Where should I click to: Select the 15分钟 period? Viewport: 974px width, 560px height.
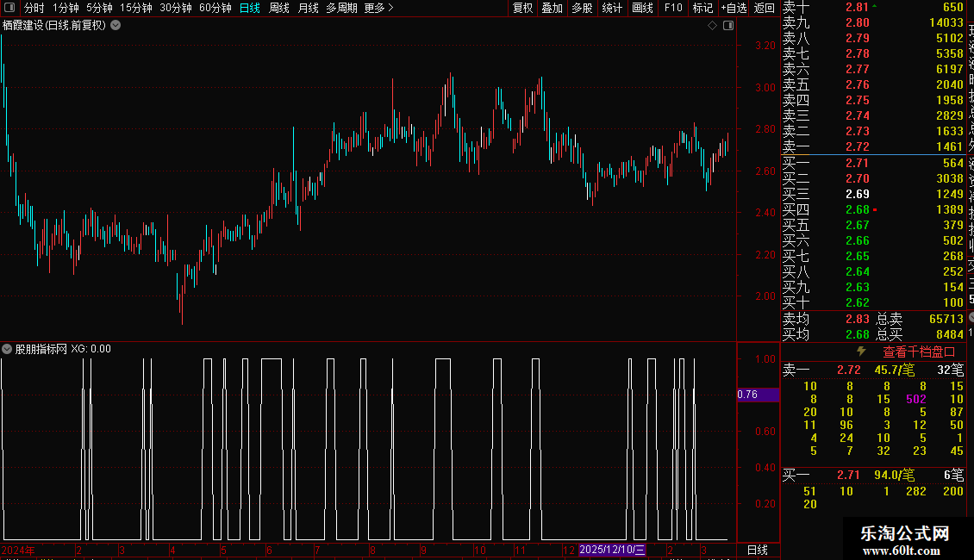[x=136, y=8]
